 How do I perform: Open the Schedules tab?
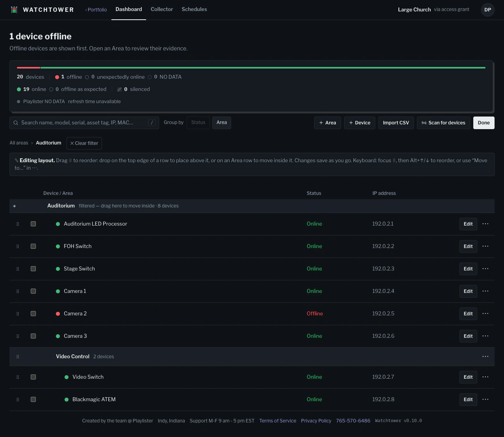click(x=194, y=9)
